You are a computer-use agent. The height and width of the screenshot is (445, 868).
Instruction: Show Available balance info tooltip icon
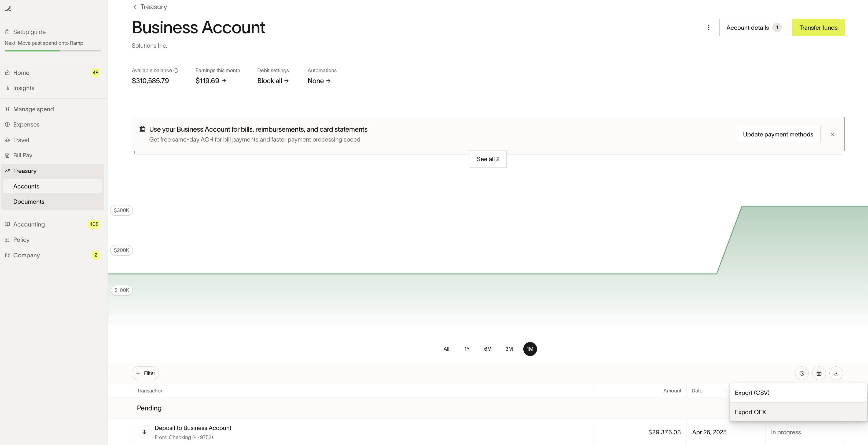(x=176, y=71)
